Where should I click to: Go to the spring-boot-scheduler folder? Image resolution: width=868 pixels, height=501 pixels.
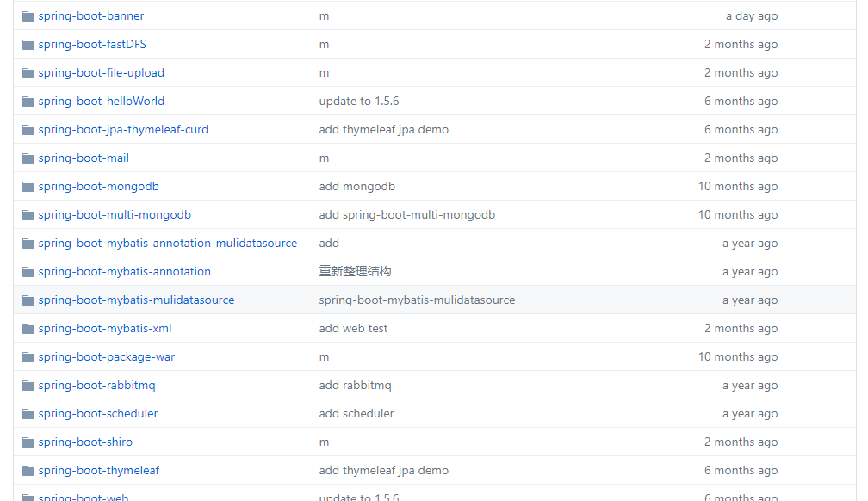[x=98, y=413]
